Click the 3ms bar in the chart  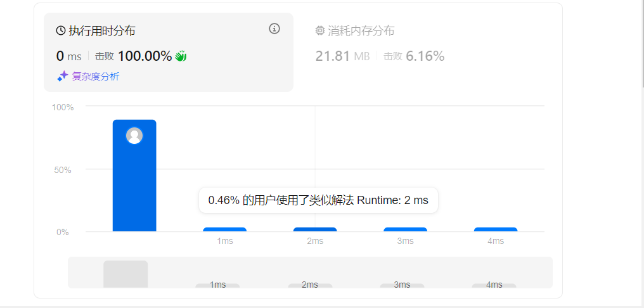click(406, 229)
